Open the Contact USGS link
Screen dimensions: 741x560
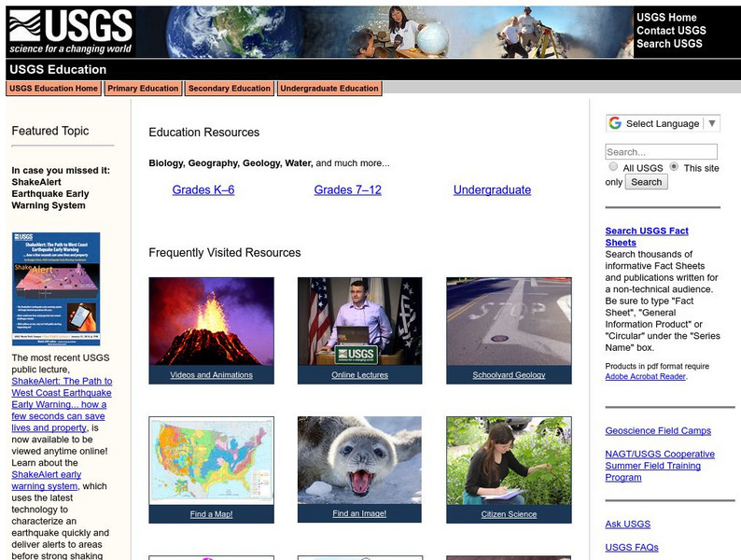[671, 31]
